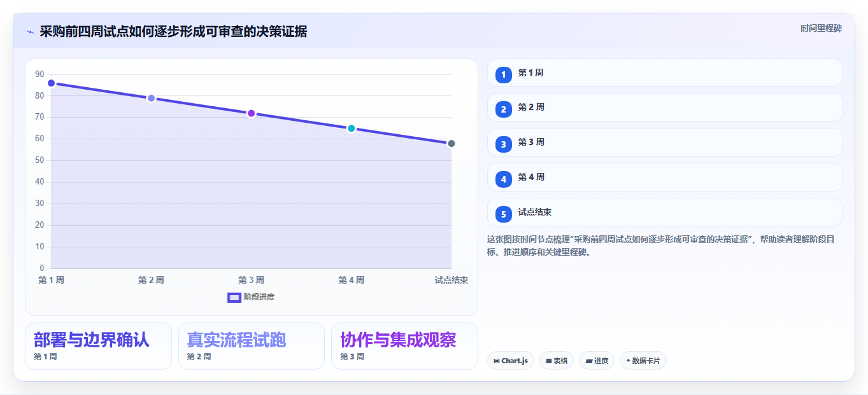
Task: Click the chart title 采购前四周试点 heading
Action: coord(173,32)
